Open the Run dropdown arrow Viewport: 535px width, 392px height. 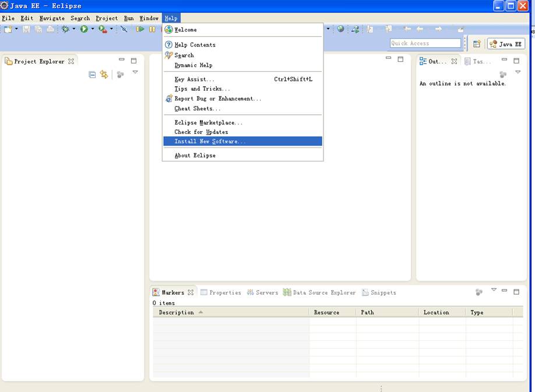point(93,29)
